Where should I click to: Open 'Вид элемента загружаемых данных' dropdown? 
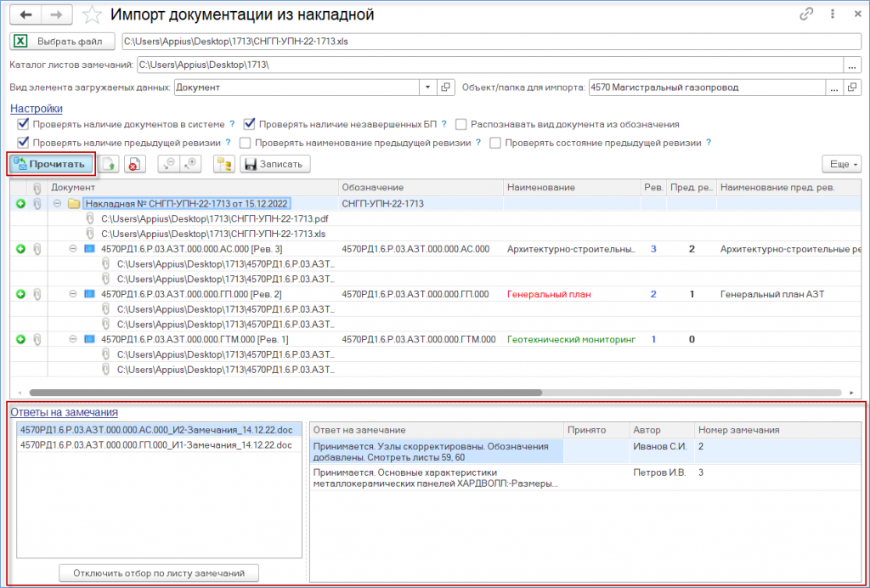tap(427, 88)
